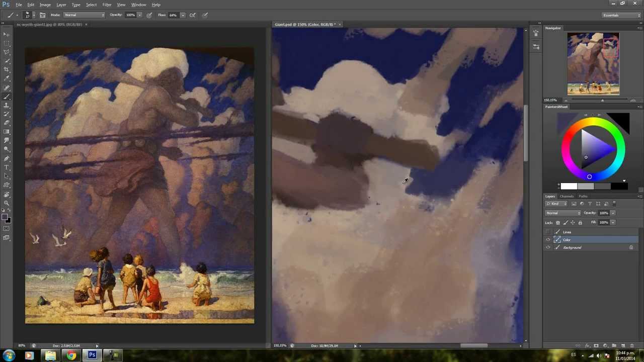
Task: Filter for pixel layers icon
Action: [574, 204]
